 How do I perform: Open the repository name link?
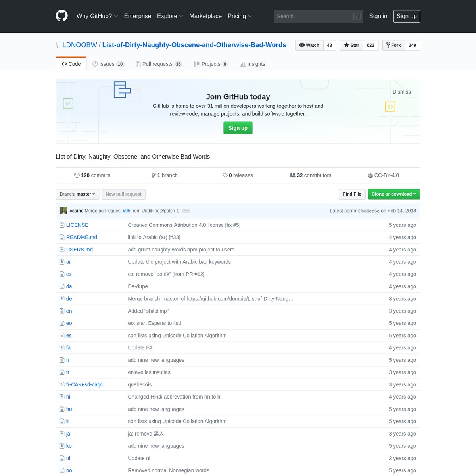[x=194, y=45]
